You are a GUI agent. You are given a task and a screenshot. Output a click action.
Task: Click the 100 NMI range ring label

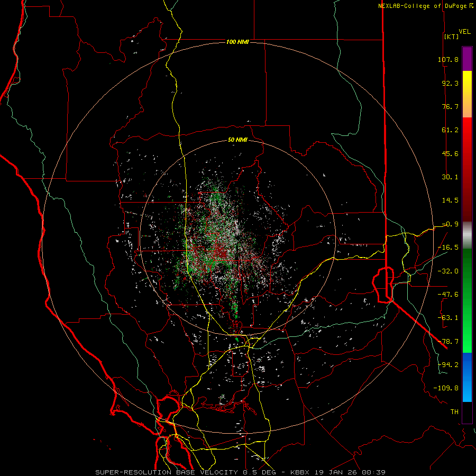pyautogui.click(x=237, y=42)
